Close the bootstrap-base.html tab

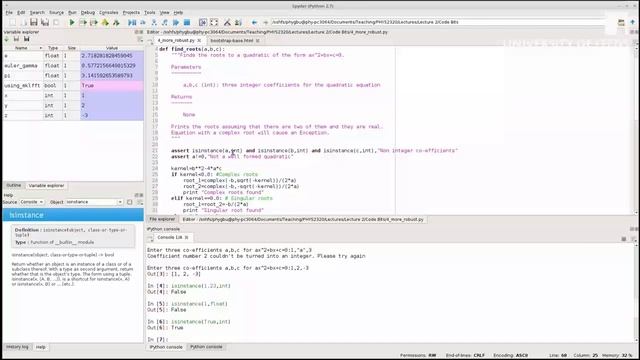coord(258,41)
